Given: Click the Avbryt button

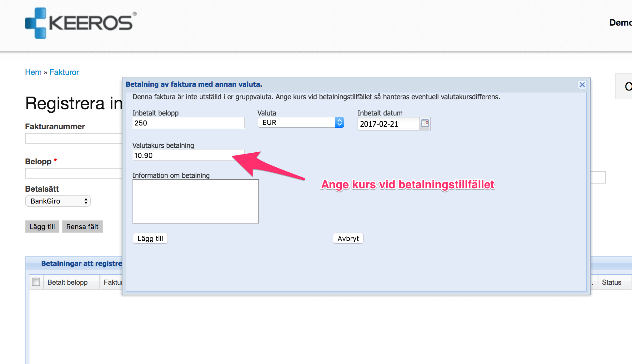Looking at the screenshot, I should tap(348, 239).
